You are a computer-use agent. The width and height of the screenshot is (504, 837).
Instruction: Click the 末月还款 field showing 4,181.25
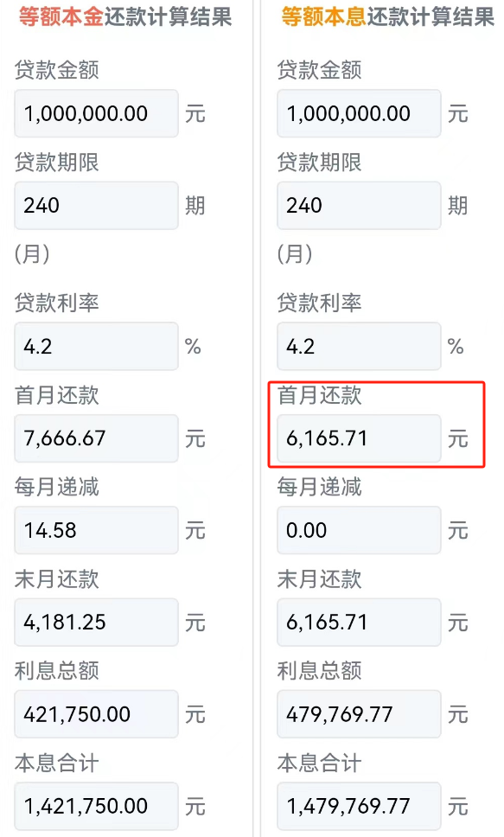(x=95, y=622)
